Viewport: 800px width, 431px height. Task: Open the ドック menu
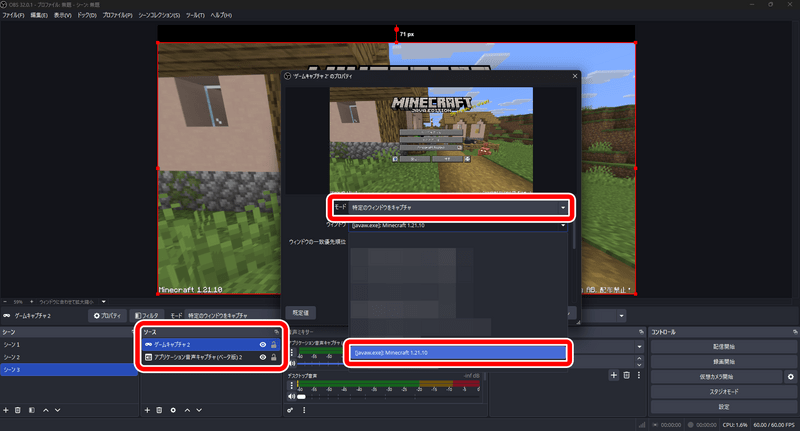coord(87,15)
